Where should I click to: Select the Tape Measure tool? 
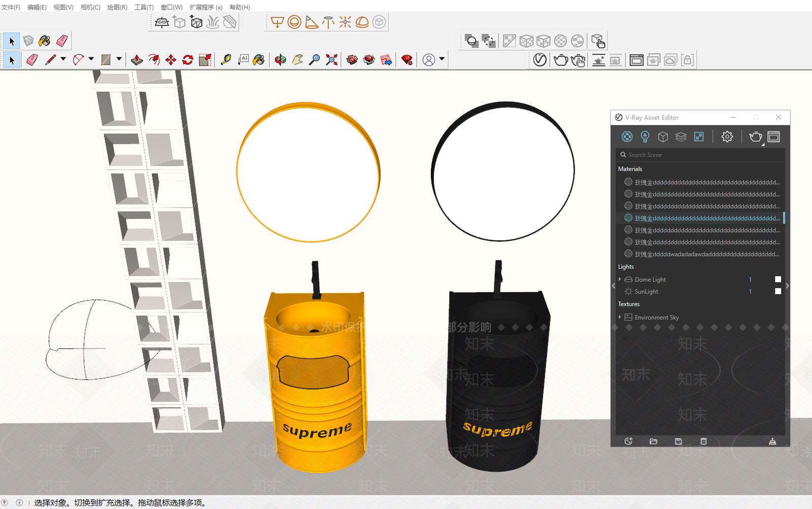tap(226, 60)
